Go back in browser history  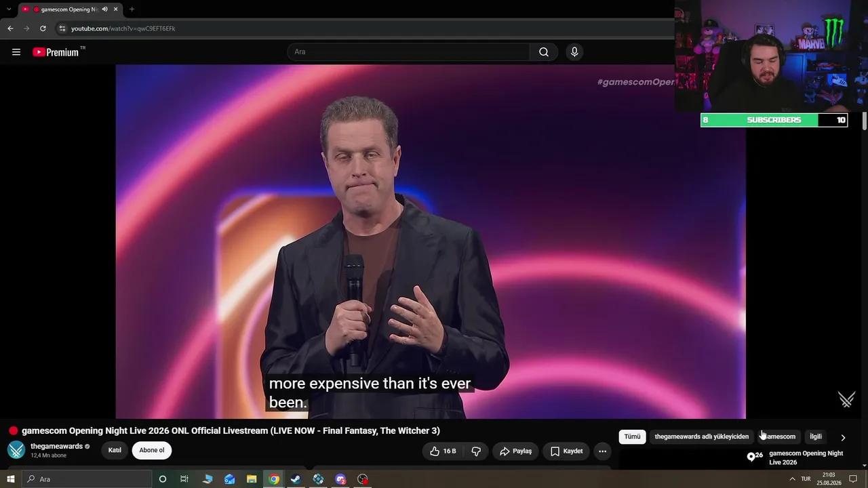point(10,28)
